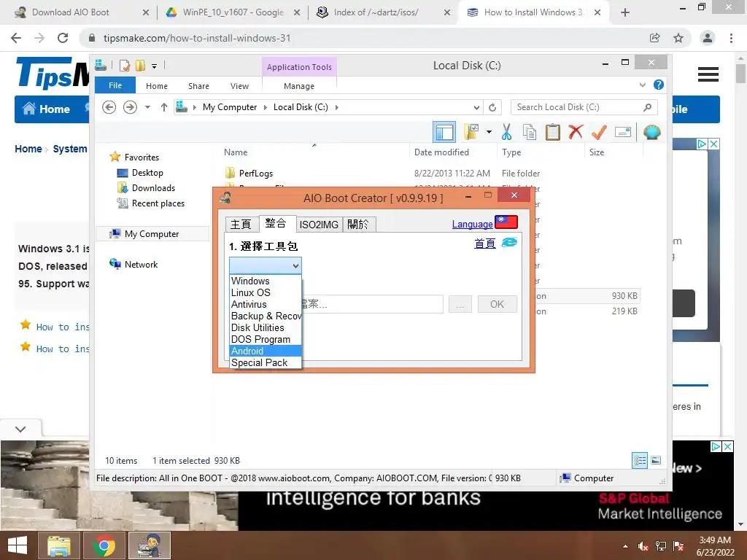The width and height of the screenshot is (747, 560).
Task: Open Explorer help question mark icon
Action: (x=659, y=85)
